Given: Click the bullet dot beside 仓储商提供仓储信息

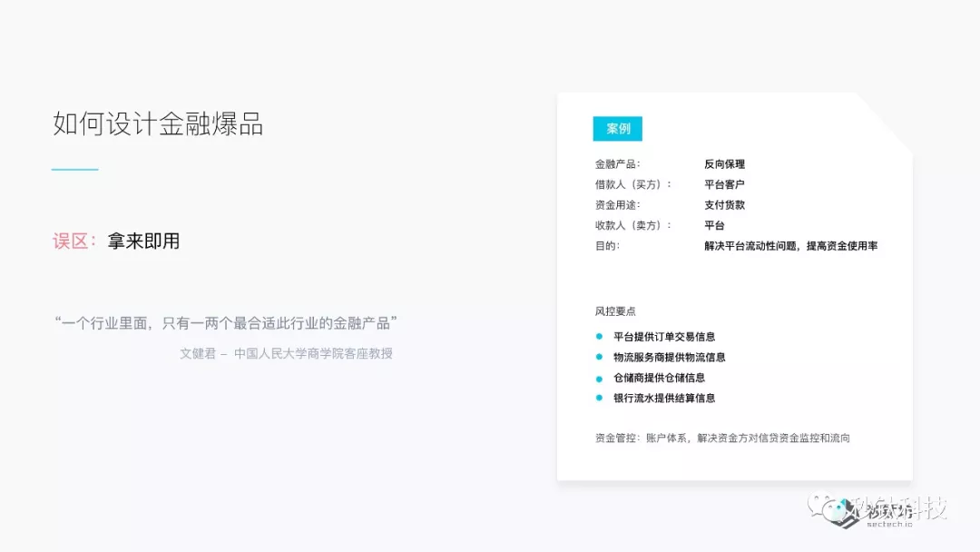Looking at the screenshot, I should tap(599, 378).
